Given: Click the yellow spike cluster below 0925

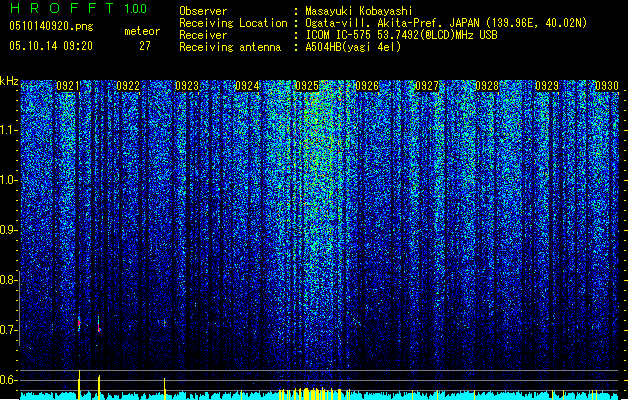Looking at the screenshot, I should [x=315, y=394].
